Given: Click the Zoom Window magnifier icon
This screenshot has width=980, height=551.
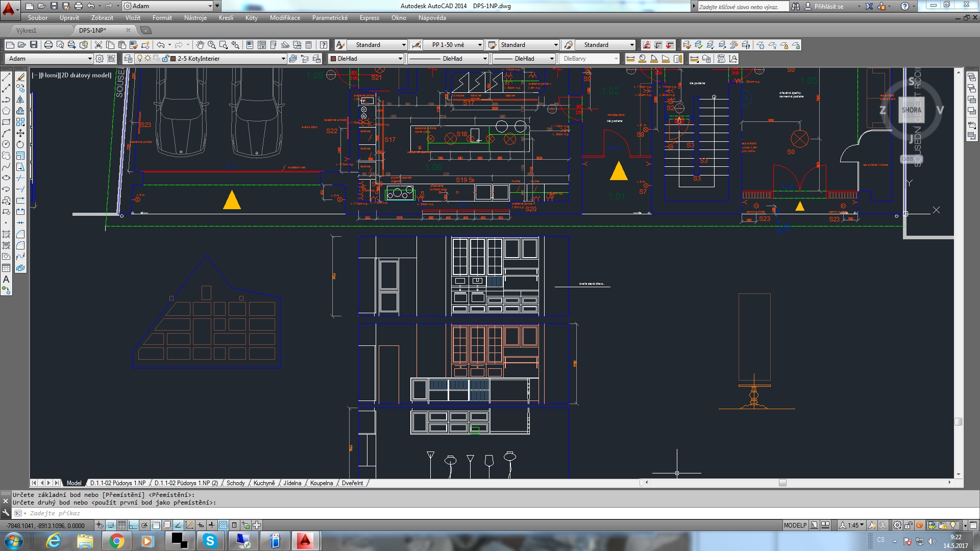Looking at the screenshot, I should [224, 45].
